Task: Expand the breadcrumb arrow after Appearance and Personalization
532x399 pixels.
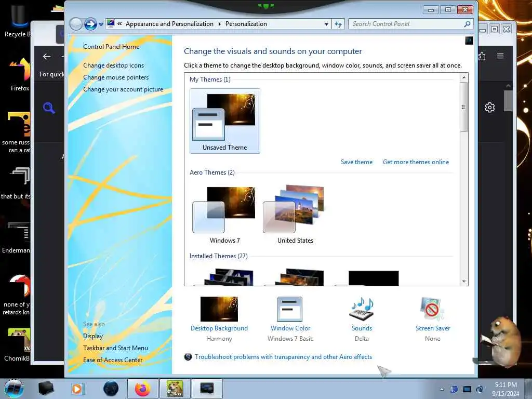Action: [220, 24]
